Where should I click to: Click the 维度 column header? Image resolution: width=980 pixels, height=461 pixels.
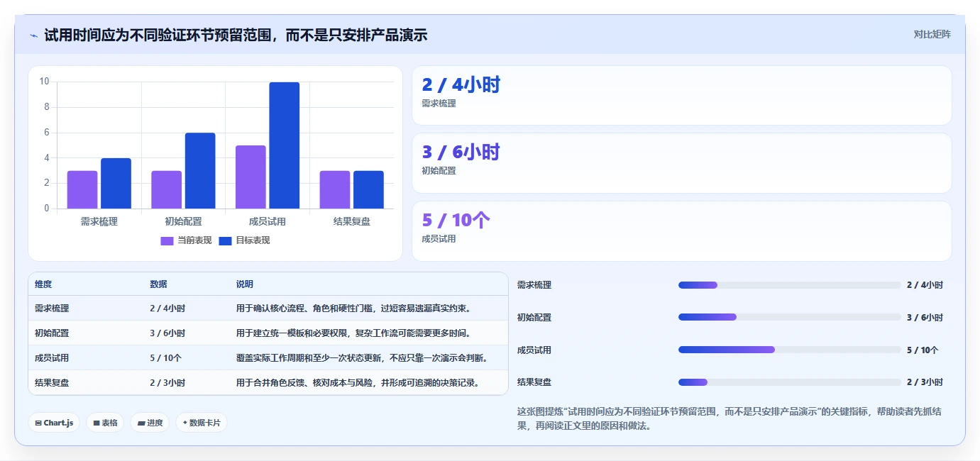tap(43, 284)
